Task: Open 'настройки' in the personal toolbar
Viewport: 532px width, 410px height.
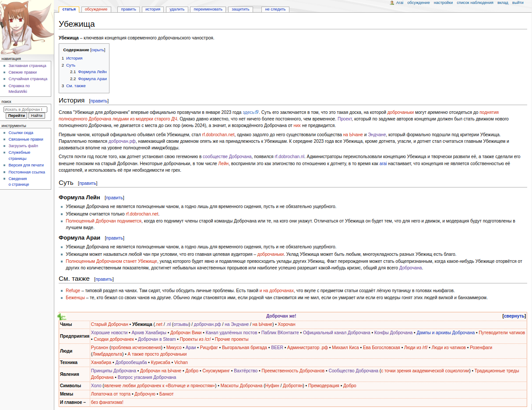Action: 443,3
